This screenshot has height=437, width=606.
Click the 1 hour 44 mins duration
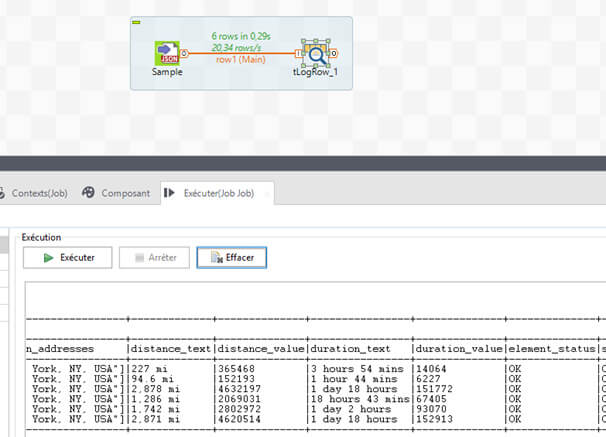tap(354, 379)
